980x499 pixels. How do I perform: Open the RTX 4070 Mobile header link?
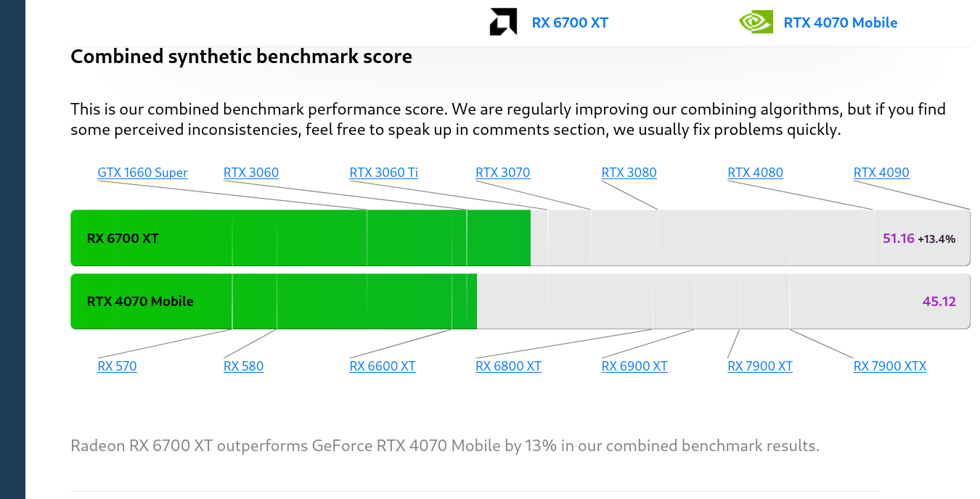coord(840,22)
